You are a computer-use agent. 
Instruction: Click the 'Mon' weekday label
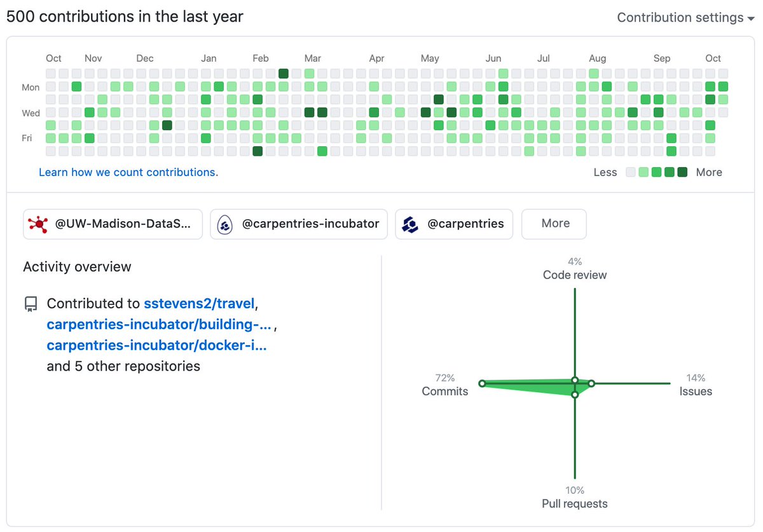tap(31, 87)
